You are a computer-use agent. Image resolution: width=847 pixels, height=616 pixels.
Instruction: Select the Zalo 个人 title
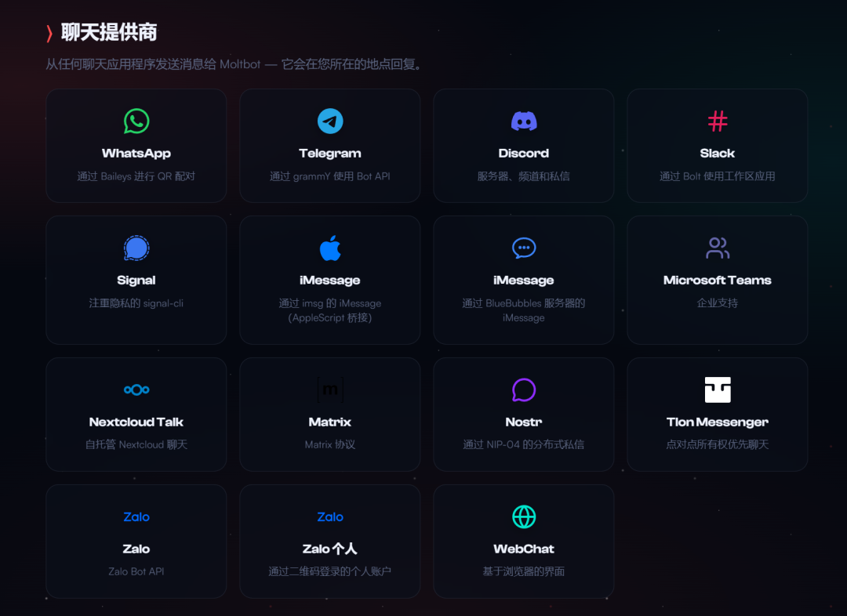[x=330, y=549]
